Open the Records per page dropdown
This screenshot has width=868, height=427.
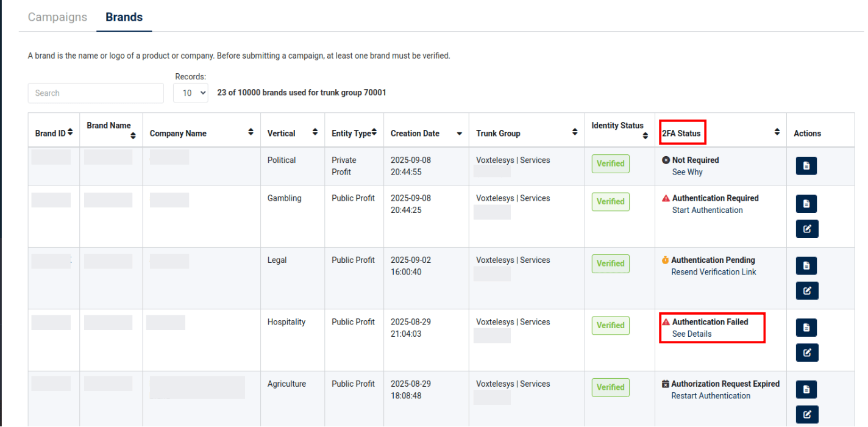pos(191,93)
